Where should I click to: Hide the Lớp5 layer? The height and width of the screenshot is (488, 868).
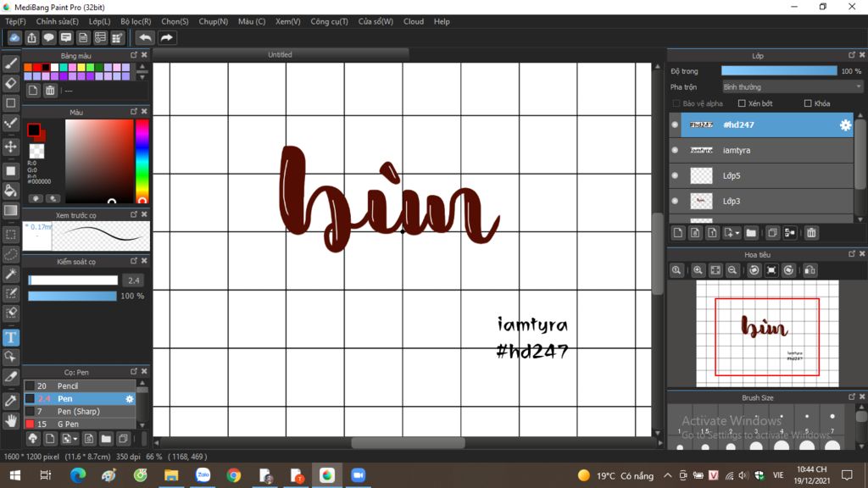pyautogui.click(x=675, y=176)
